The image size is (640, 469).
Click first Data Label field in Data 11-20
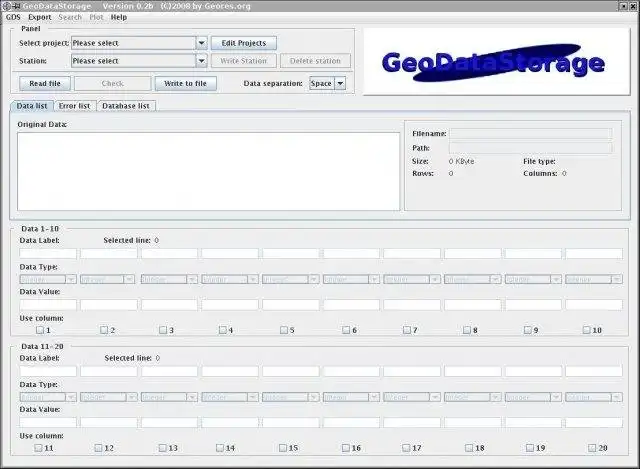pos(48,371)
